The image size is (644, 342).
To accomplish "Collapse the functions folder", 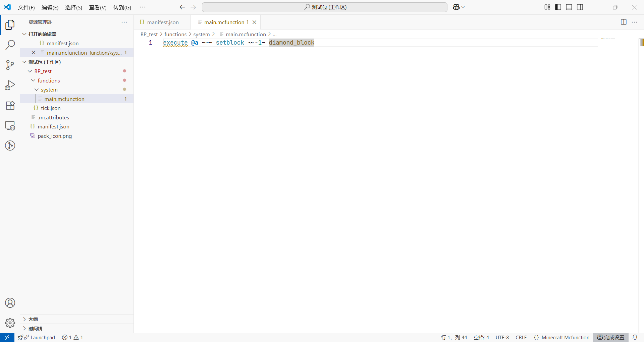I will [33, 80].
